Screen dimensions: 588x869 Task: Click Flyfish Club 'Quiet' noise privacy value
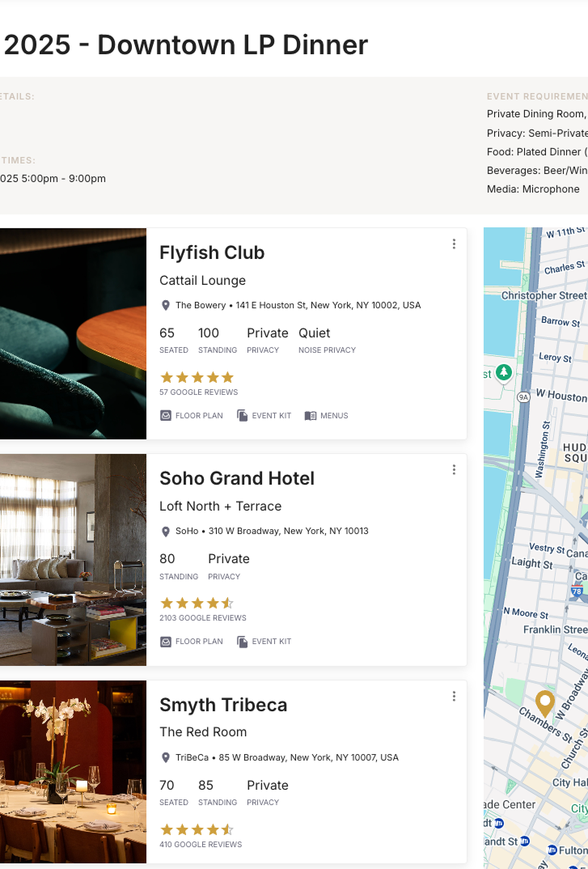(315, 333)
